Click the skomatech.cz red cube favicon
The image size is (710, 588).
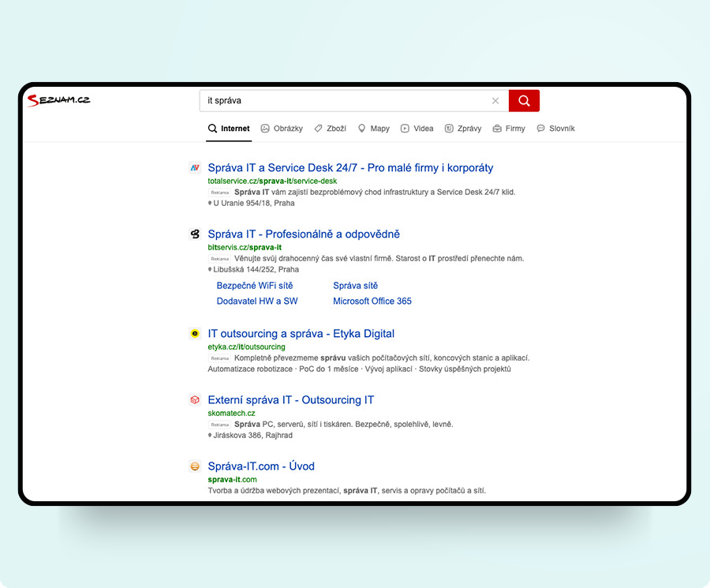(195, 400)
